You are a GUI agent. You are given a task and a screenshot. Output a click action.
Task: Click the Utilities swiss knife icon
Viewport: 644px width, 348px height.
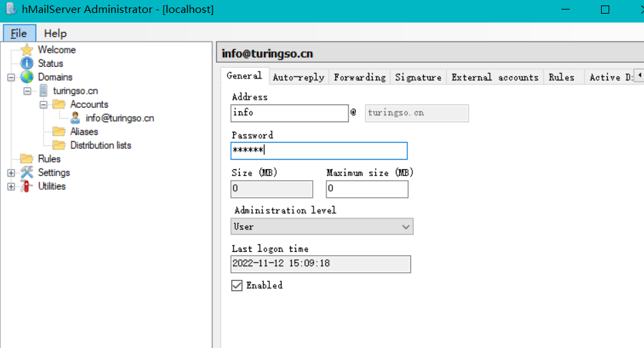27,186
